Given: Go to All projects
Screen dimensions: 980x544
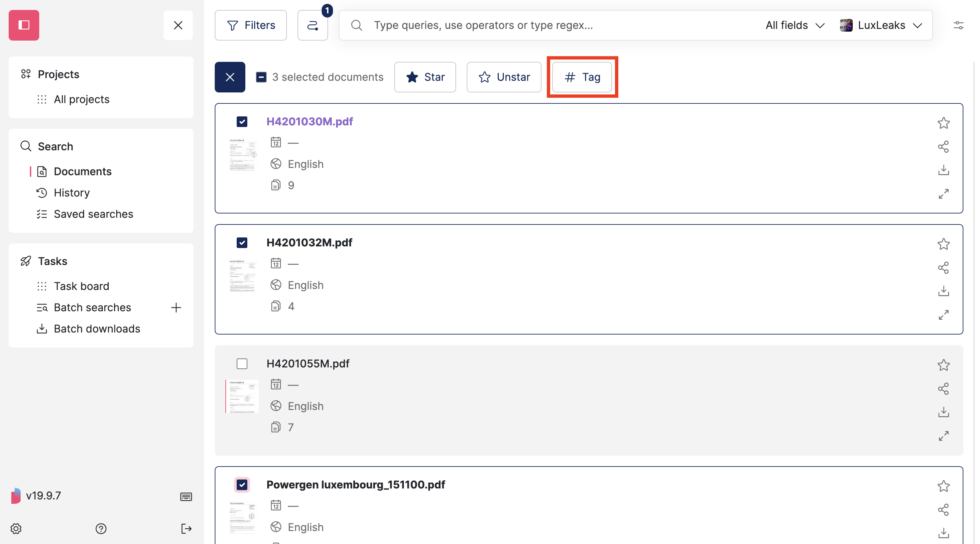Looking at the screenshot, I should (81, 99).
